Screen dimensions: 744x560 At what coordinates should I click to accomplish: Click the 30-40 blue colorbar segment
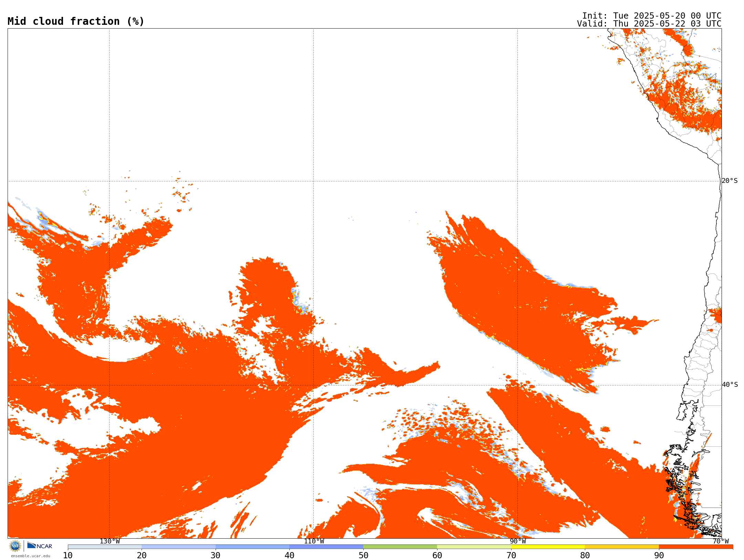tap(252, 547)
